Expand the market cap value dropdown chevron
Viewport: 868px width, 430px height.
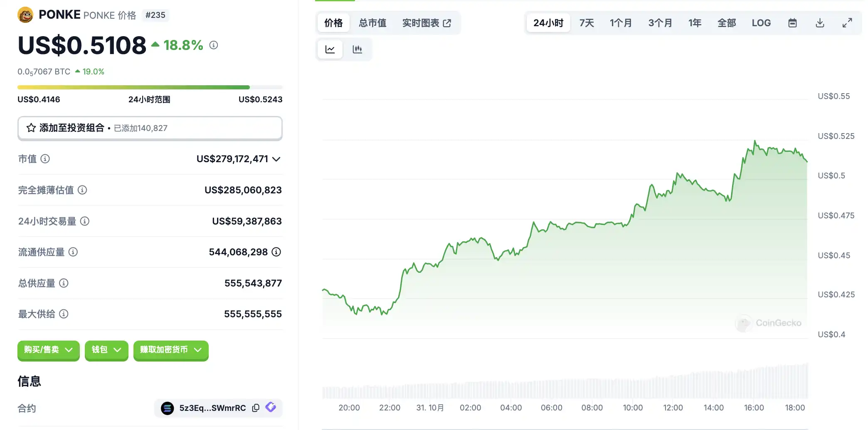(x=276, y=159)
